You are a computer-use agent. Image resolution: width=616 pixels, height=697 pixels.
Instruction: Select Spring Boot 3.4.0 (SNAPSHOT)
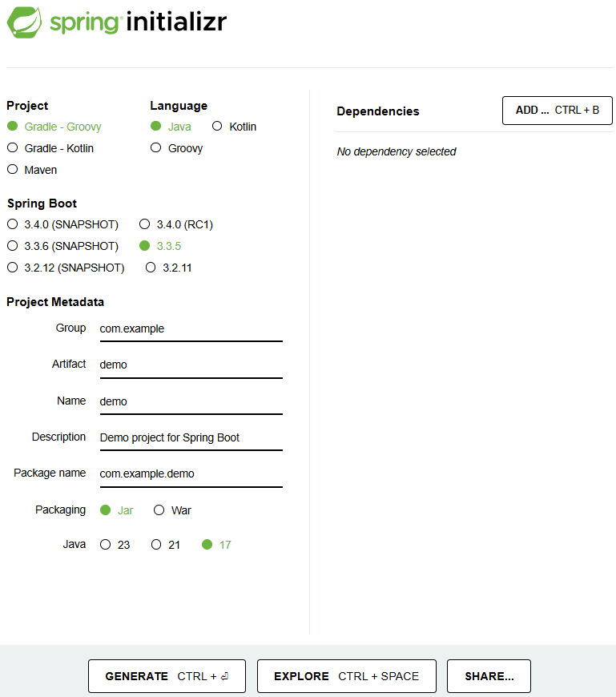coord(62,224)
